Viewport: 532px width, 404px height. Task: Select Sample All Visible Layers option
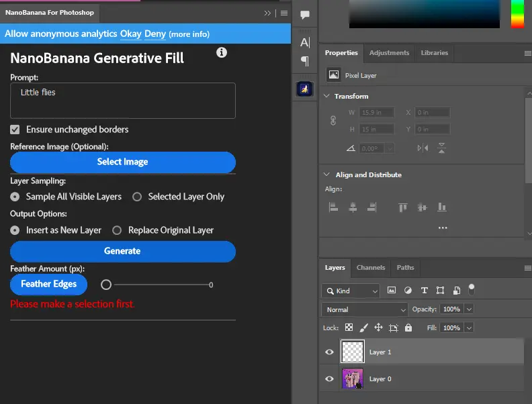click(x=15, y=197)
